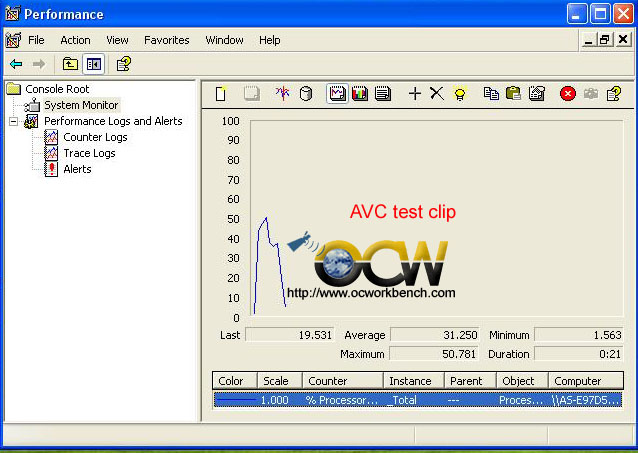The height and width of the screenshot is (453, 638).
Task: Select System Monitor node
Action: (81, 105)
